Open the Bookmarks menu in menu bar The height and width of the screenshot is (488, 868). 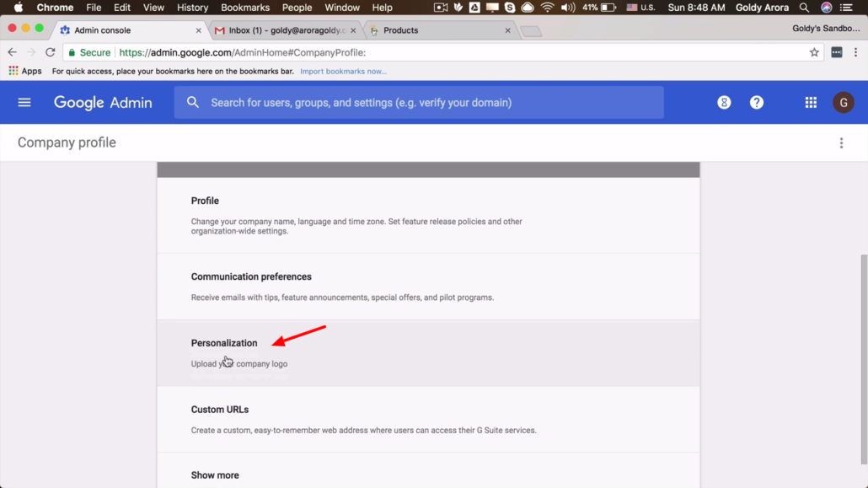245,8
